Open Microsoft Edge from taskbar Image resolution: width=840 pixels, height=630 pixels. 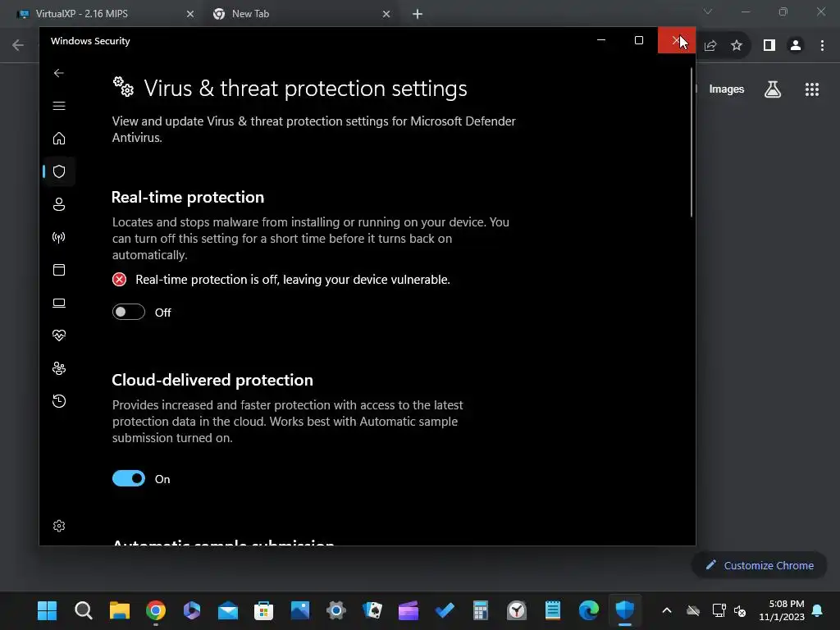[589, 610]
